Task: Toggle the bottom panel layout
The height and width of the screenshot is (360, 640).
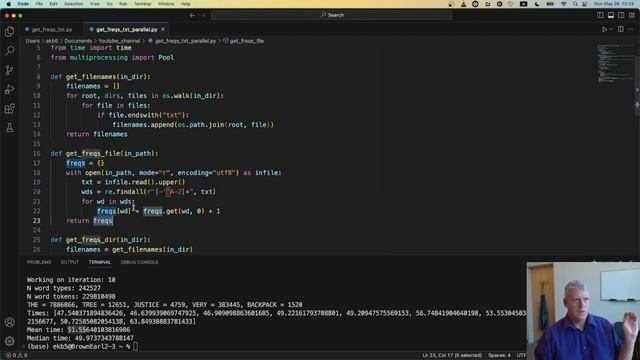Action: pos(611,15)
